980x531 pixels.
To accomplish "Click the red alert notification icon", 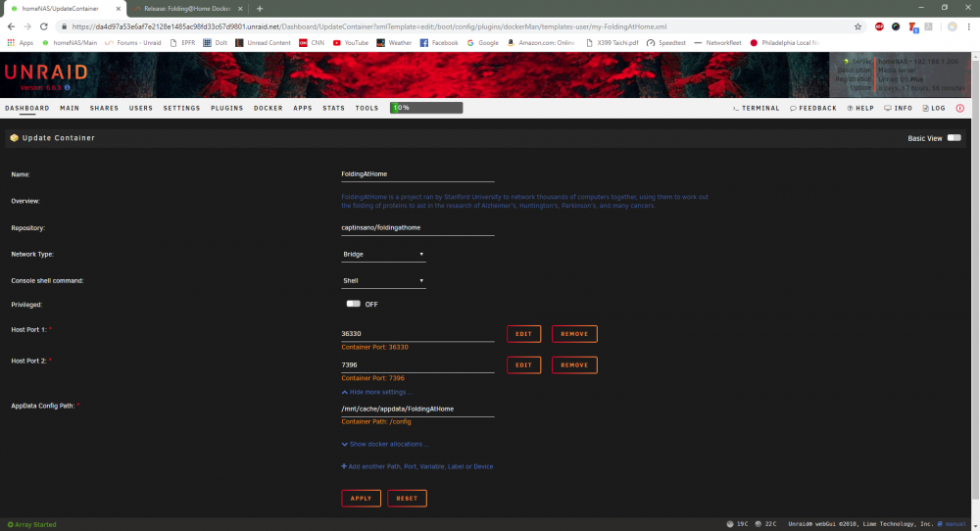I will (x=960, y=108).
